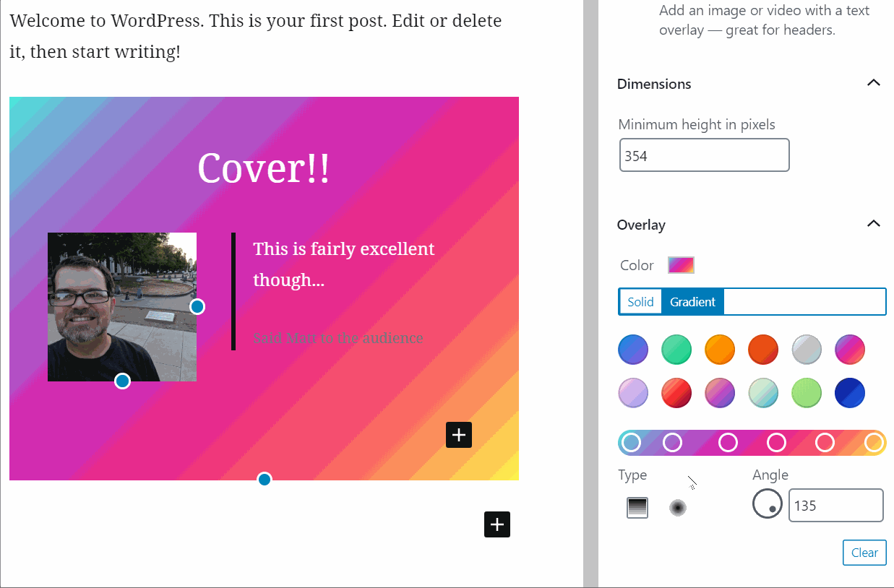Collapse the Dimensions panel
This screenshot has height=588, width=894.
tap(873, 83)
